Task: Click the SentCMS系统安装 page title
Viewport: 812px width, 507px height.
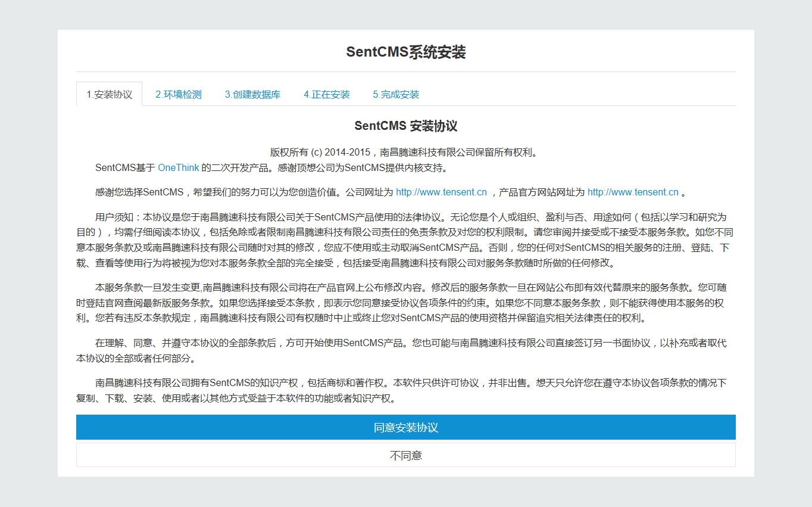Action: (406, 52)
